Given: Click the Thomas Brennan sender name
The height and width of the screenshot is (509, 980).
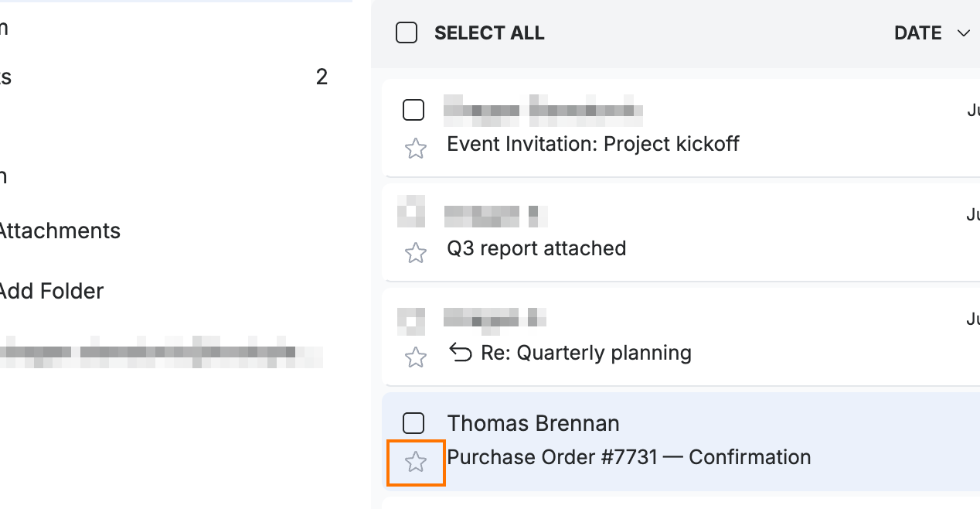Looking at the screenshot, I should [533, 423].
